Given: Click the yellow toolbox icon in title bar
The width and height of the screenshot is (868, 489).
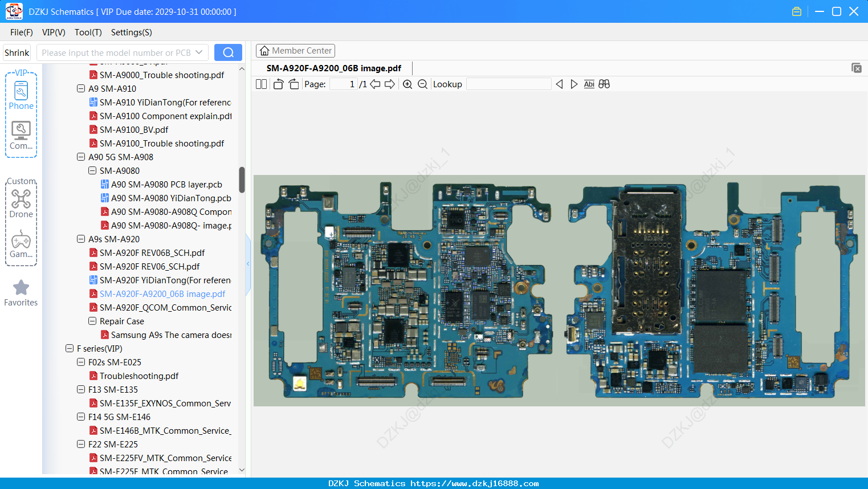Looking at the screenshot, I should 797,11.
